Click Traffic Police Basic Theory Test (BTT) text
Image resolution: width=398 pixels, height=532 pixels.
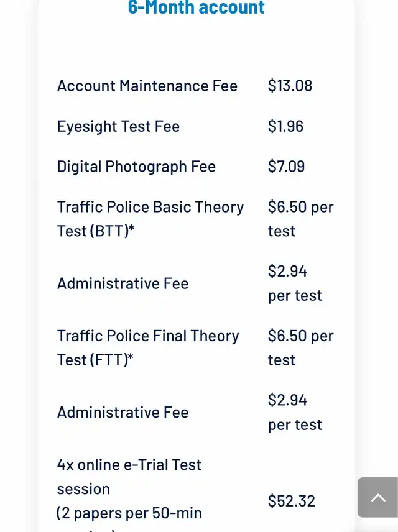(150, 219)
